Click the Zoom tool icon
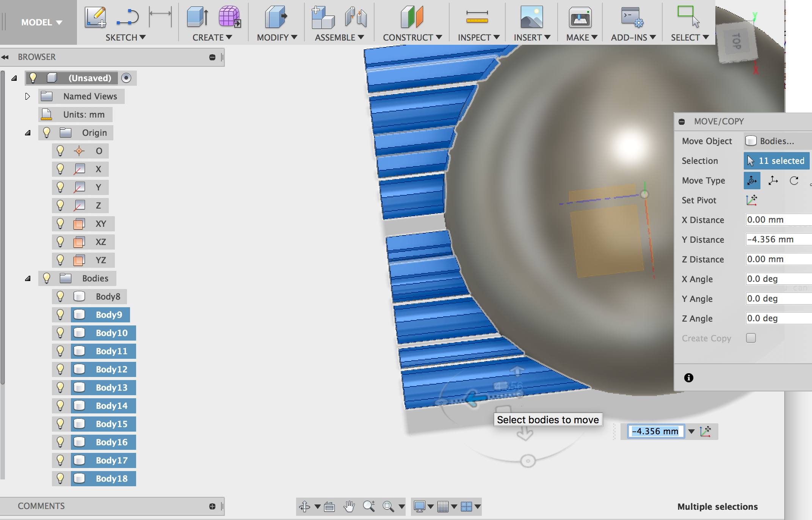The image size is (812, 520). [369, 506]
